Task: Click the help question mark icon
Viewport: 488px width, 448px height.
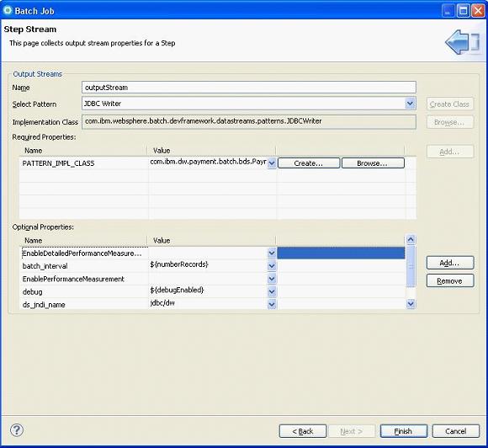Action: pos(17,430)
